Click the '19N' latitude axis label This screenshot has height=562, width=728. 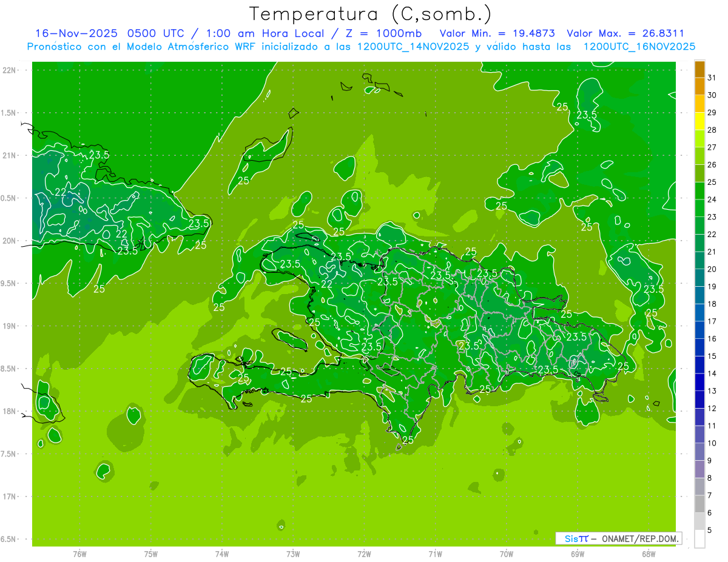(10, 326)
